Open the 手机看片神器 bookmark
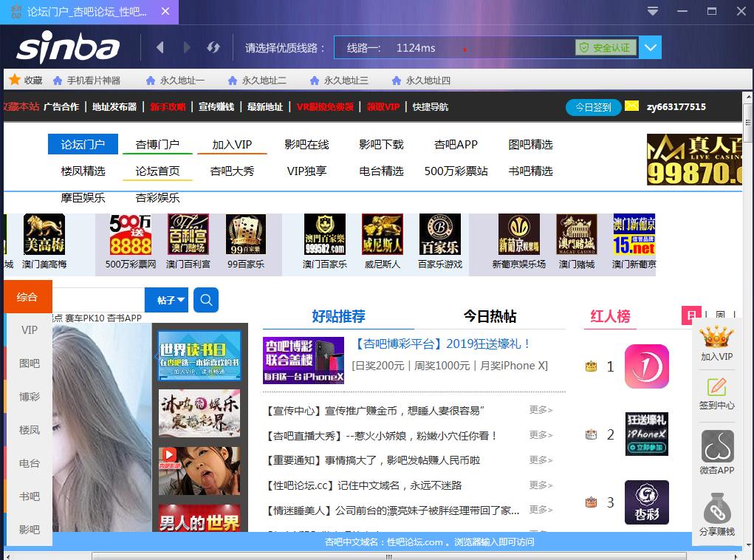Screen dimensions: 754x560 click(x=86, y=81)
